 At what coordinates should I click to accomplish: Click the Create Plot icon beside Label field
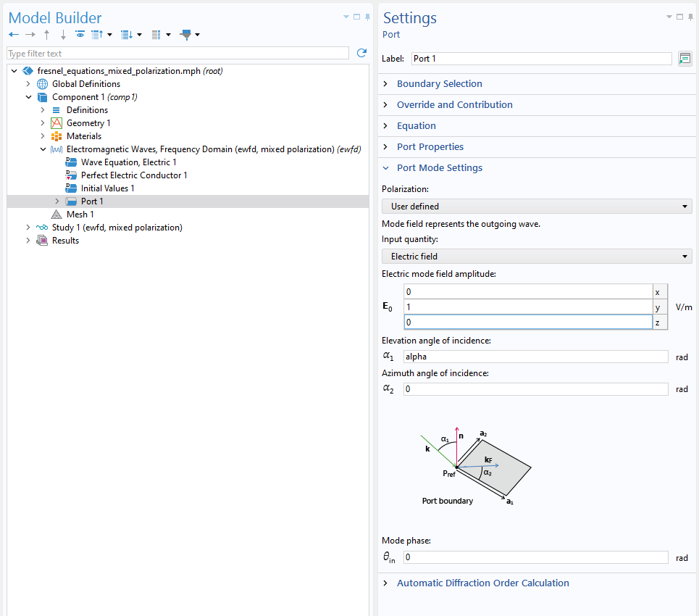[x=685, y=58]
